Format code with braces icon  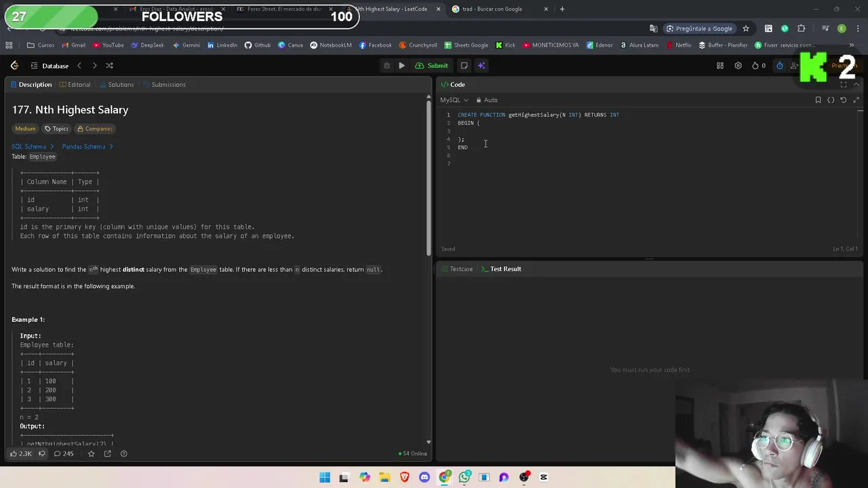[x=831, y=100]
